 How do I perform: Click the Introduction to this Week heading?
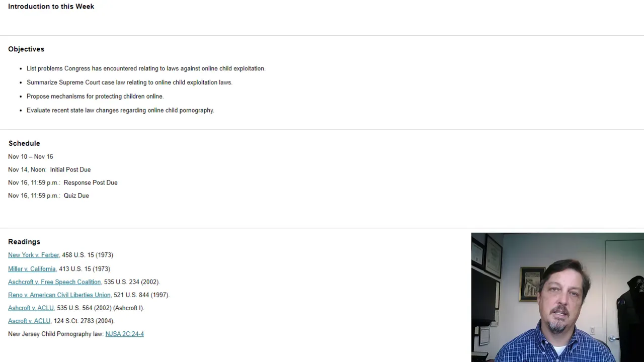pos(51,7)
